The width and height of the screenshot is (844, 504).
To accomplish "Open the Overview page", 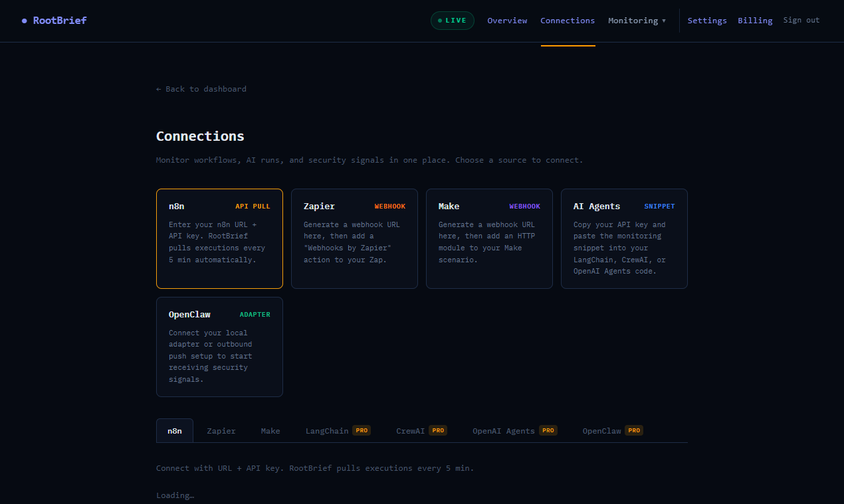I will (x=507, y=21).
